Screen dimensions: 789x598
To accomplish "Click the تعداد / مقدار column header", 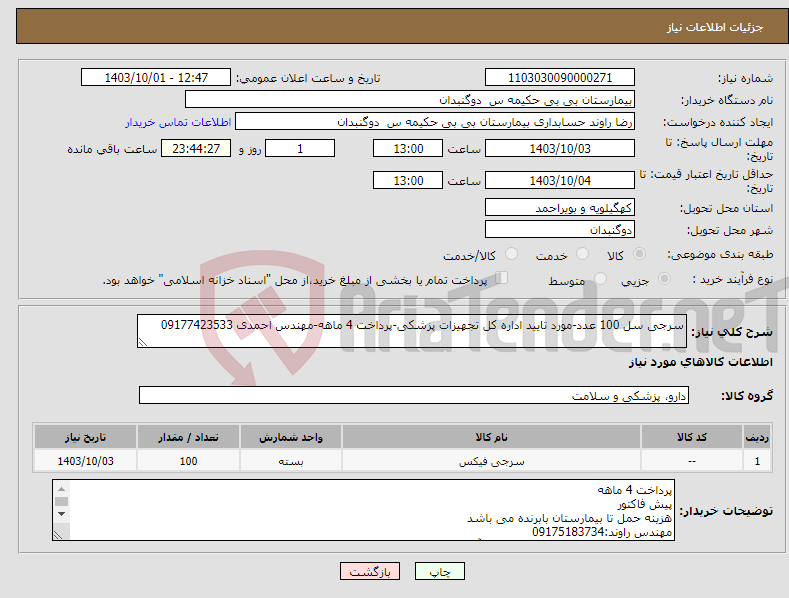I will (188, 437).
